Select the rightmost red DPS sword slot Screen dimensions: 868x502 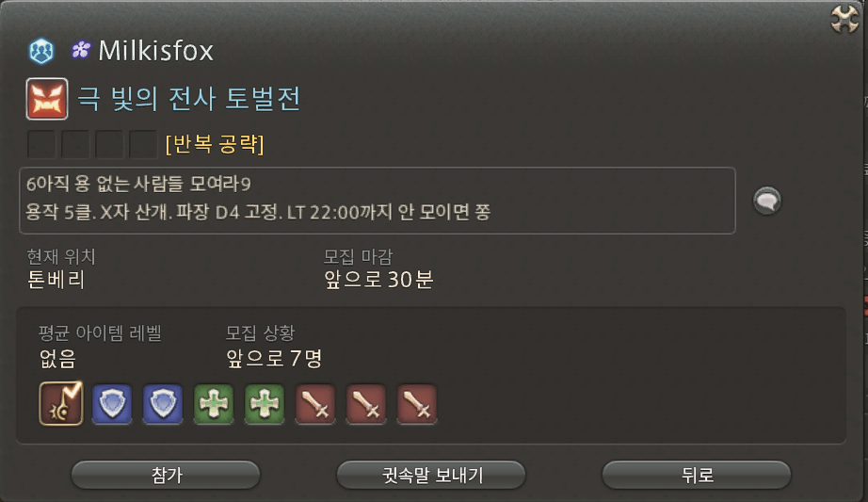point(417,404)
